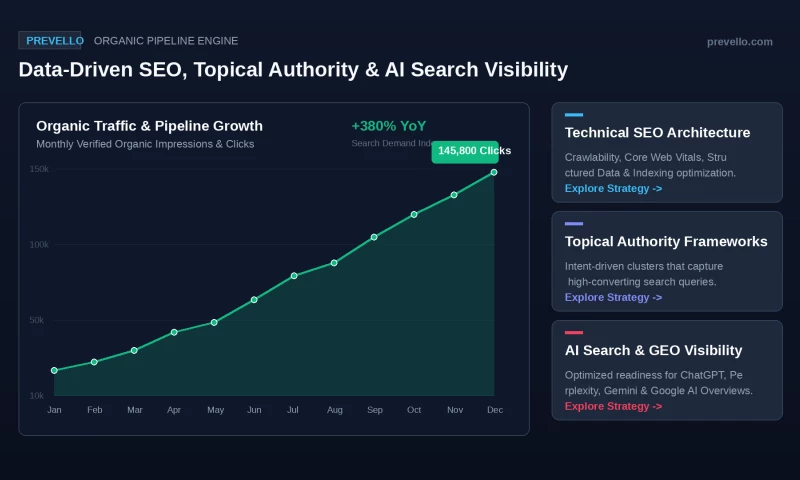Click the Jun x-axis label
The image size is (800, 480).
(254, 410)
